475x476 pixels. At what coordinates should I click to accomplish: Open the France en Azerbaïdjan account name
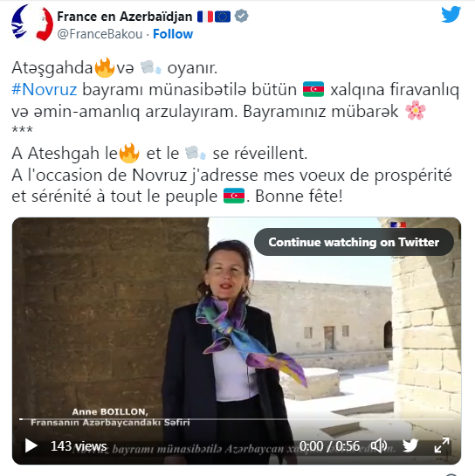[125, 17]
